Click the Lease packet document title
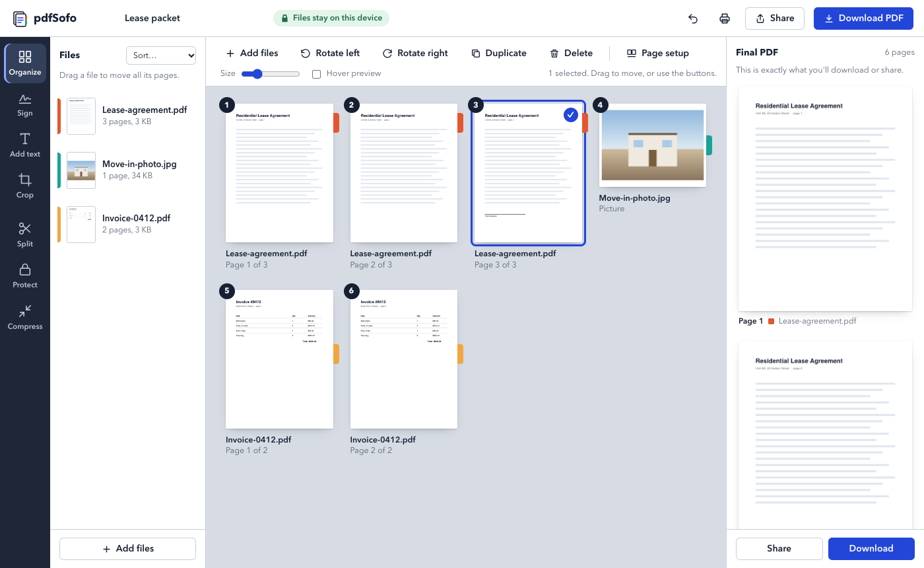 (152, 18)
